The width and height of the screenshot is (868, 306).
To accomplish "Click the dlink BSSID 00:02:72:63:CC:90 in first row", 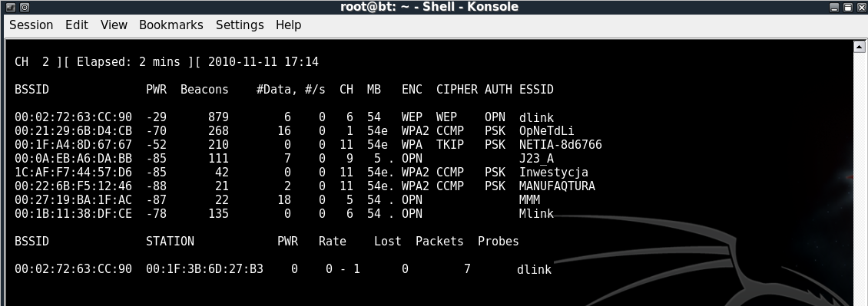I will tap(73, 117).
